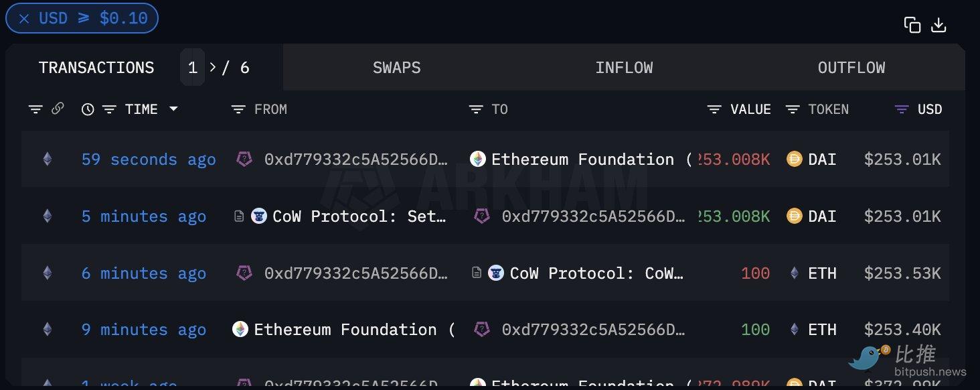Click page number input showing 1
The height and width of the screenshot is (390, 980).
tap(193, 68)
